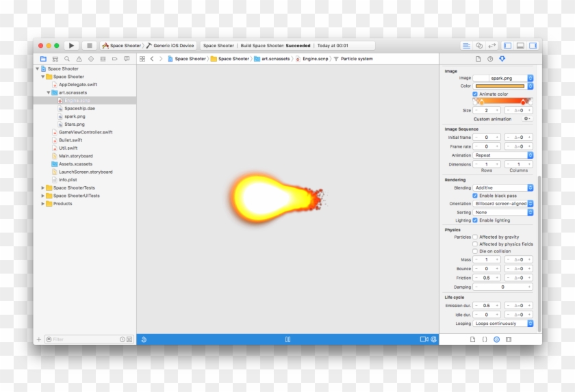Open the Blending mode dropdown
This screenshot has width=575, height=392.
502,187
